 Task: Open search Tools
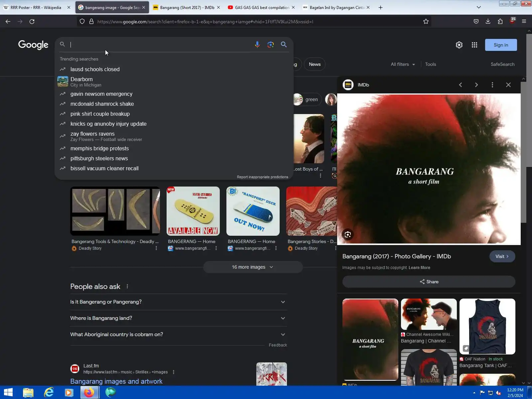point(430,64)
